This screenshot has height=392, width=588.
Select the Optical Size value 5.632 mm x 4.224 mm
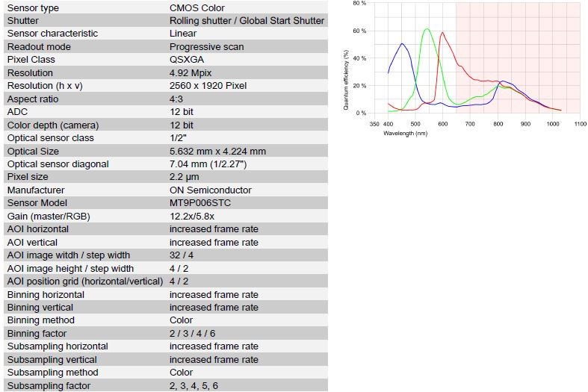[x=217, y=152]
